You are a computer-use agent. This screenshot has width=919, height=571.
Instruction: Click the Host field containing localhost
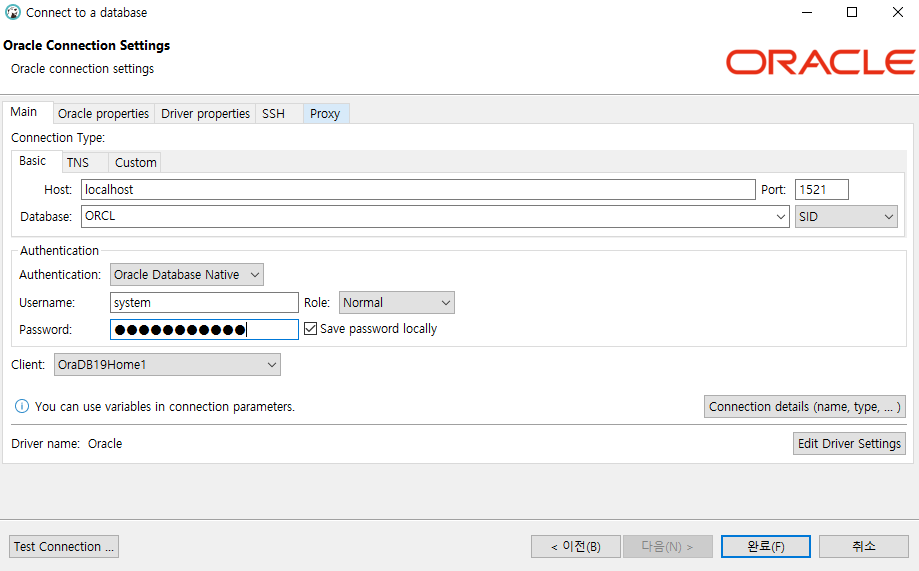[x=418, y=189]
